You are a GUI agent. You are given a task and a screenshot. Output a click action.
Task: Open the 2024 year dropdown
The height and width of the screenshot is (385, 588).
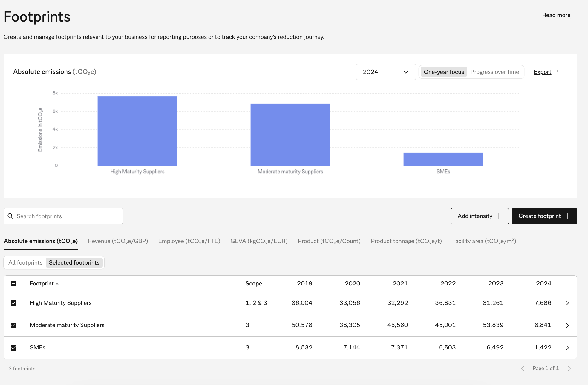(x=385, y=72)
